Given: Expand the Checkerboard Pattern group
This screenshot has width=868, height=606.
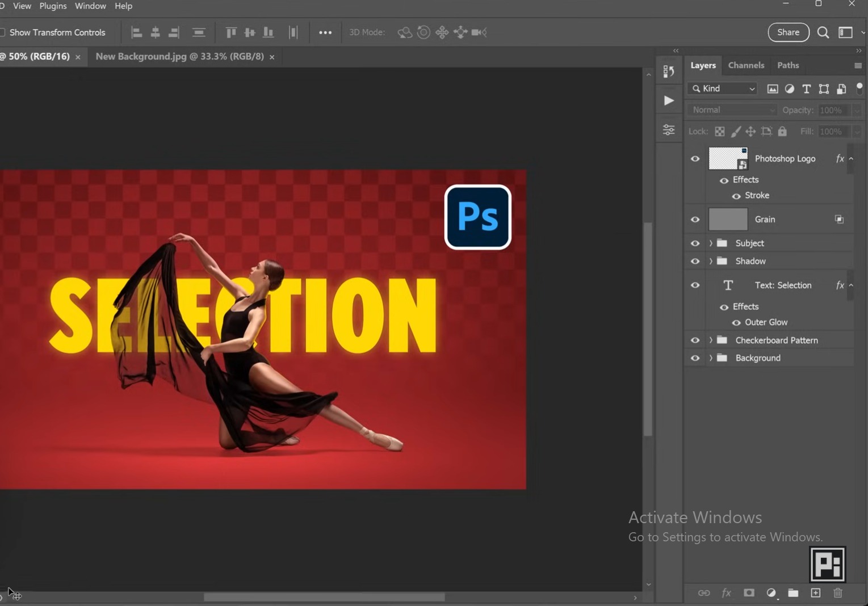Looking at the screenshot, I should (x=711, y=340).
